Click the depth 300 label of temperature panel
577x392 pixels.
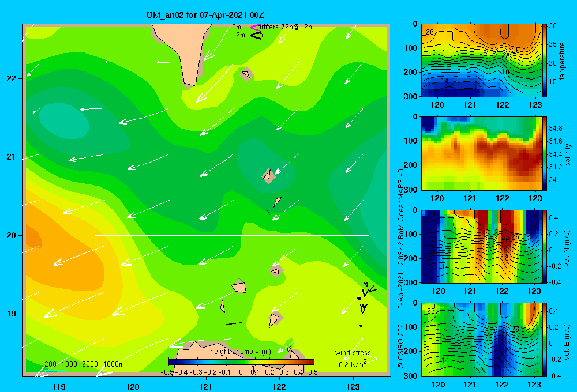[x=410, y=96]
